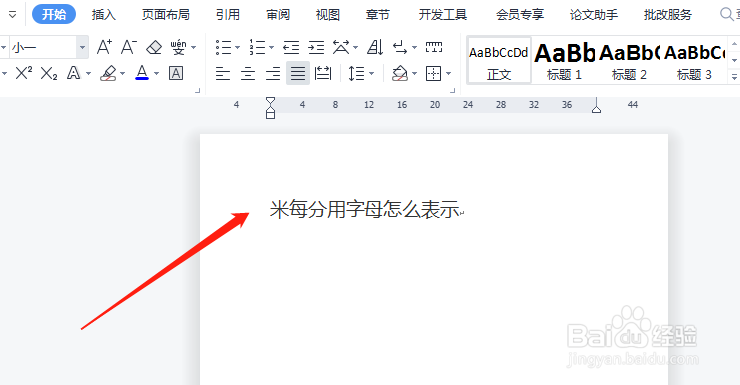Apply paragraph shading fill bucket

tap(400, 73)
